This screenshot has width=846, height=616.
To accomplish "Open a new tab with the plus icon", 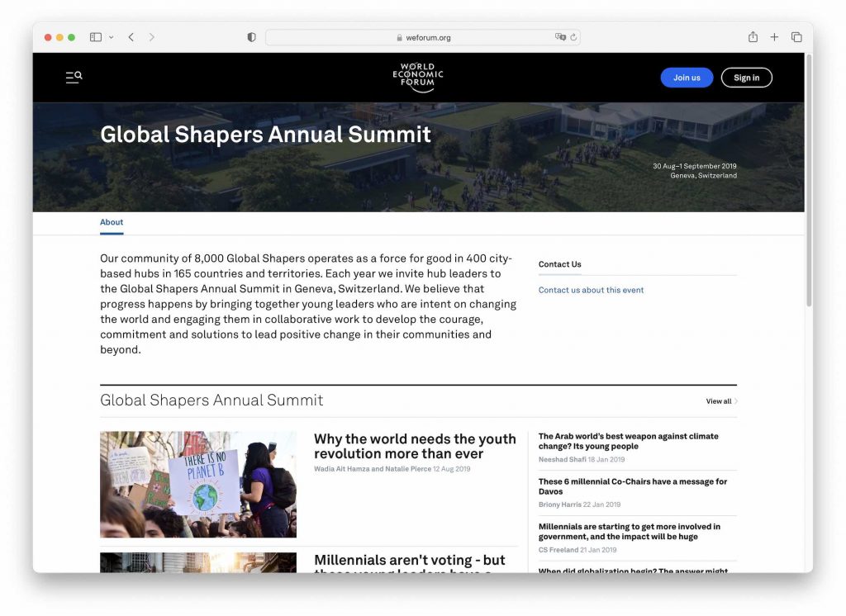I will tap(773, 37).
